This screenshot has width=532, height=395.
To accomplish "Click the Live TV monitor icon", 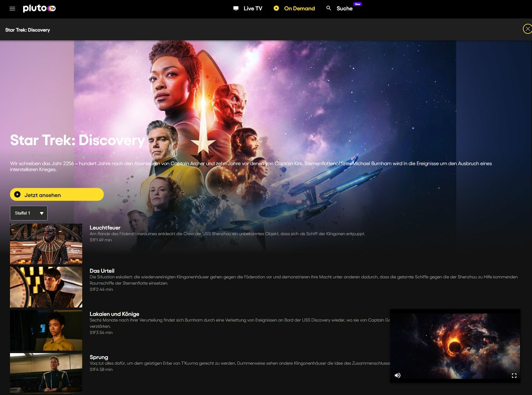I will (236, 8).
